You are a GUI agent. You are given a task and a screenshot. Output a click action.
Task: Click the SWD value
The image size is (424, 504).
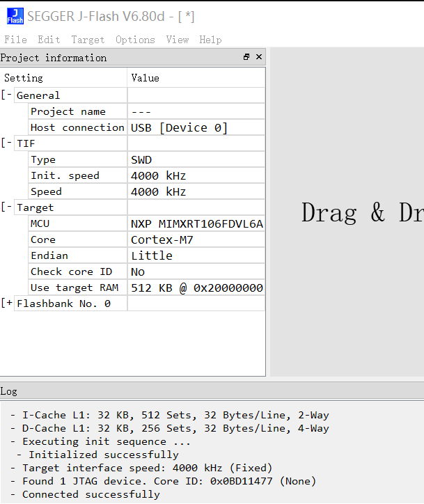[196, 159]
